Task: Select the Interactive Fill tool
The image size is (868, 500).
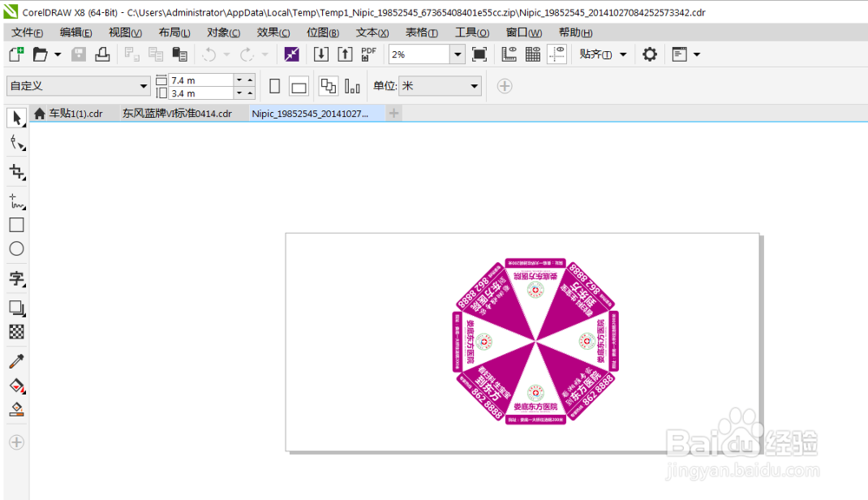Action: (x=16, y=385)
